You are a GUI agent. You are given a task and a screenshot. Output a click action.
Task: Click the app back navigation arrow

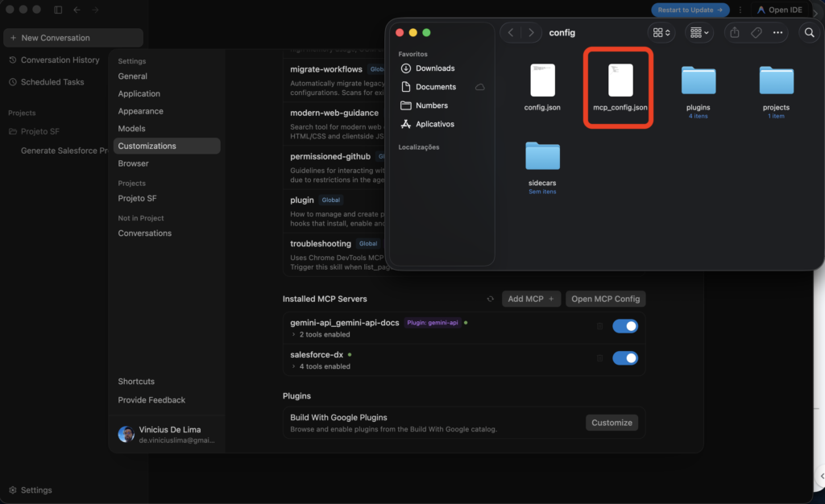click(77, 10)
